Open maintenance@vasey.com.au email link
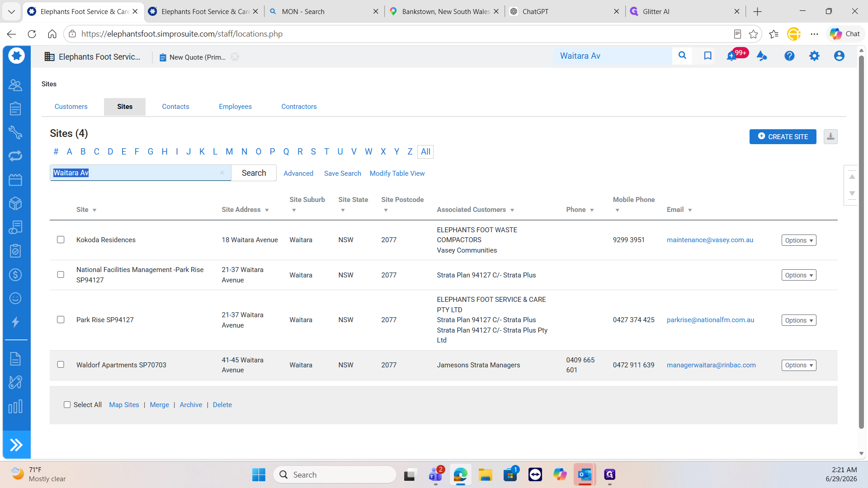The image size is (868, 488). 710,240
